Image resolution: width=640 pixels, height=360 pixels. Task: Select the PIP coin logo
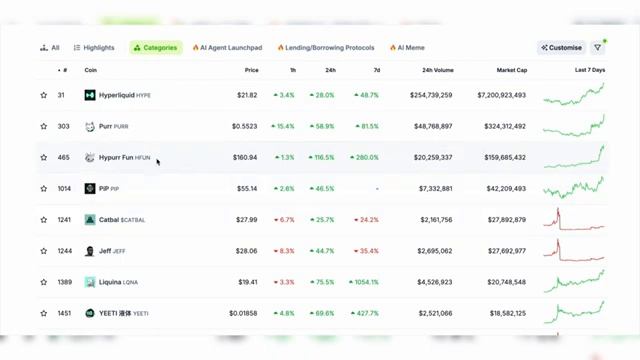[x=90, y=189]
